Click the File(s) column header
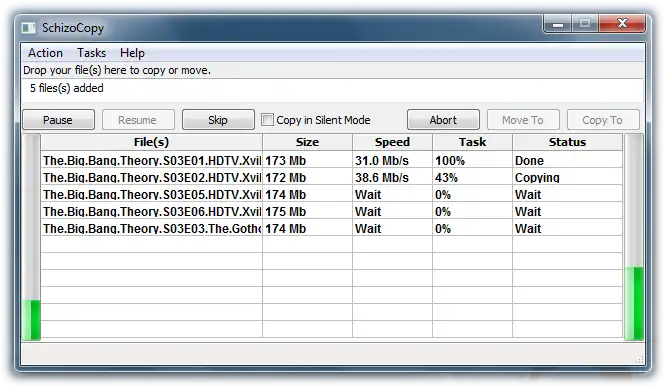Image resolution: width=665 pixels, height=387 pixels. tap(151, 142)
